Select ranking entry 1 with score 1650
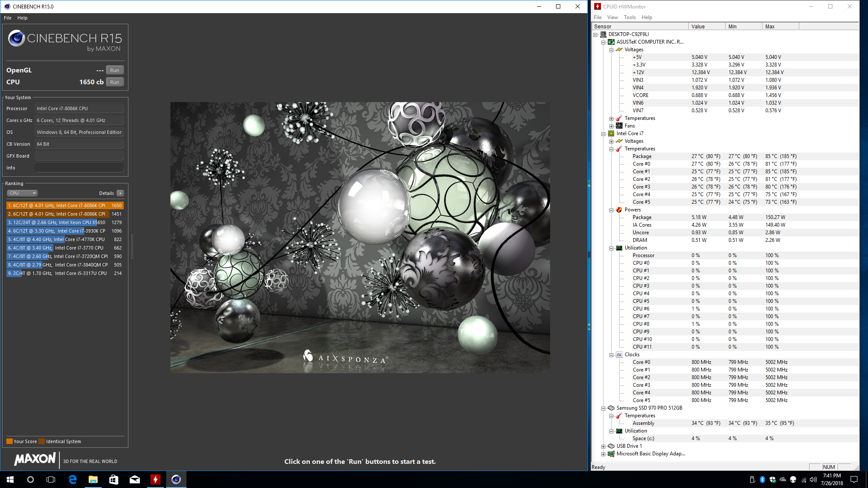This screenshot has height=488, width=868. (65, 205)
